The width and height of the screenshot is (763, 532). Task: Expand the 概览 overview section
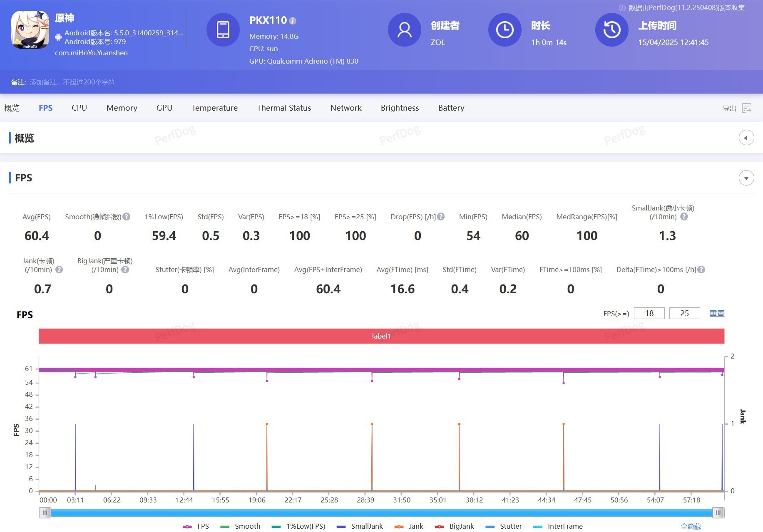coord(746,138)
